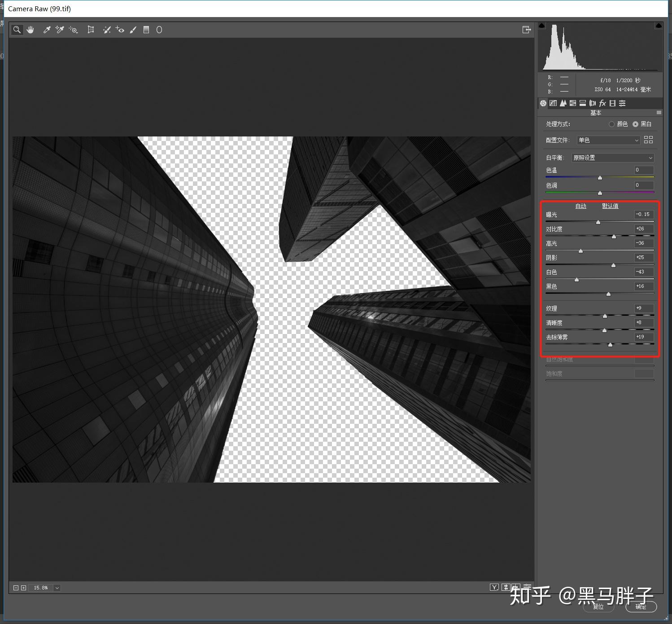Select the Spot Removal tool

107,30
